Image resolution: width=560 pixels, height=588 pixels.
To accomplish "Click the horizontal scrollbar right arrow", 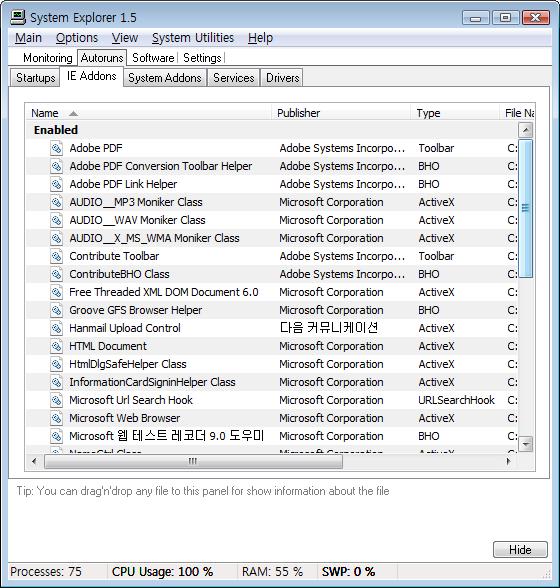I will (x=509, y=461).
